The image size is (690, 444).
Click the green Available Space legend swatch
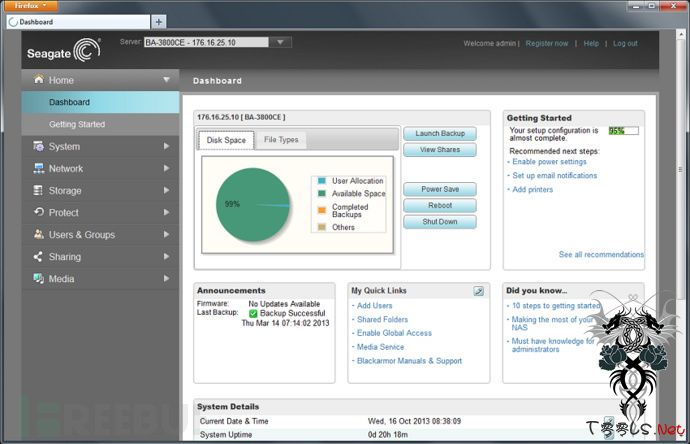[x=321, y=194]
